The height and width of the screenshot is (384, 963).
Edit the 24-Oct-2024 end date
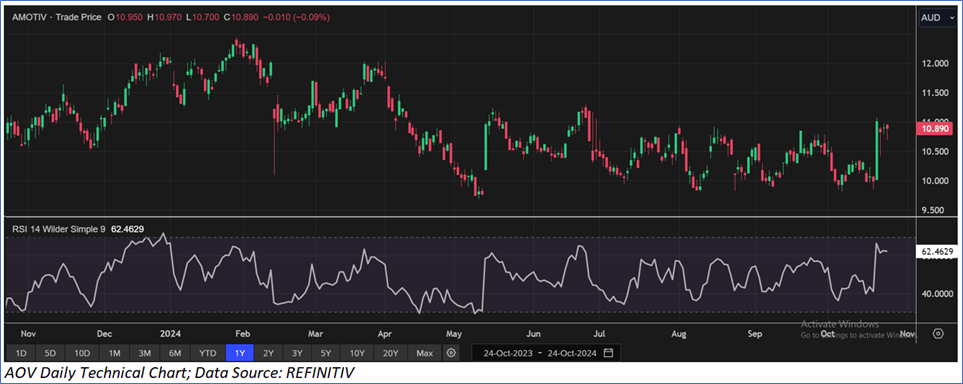573,353
